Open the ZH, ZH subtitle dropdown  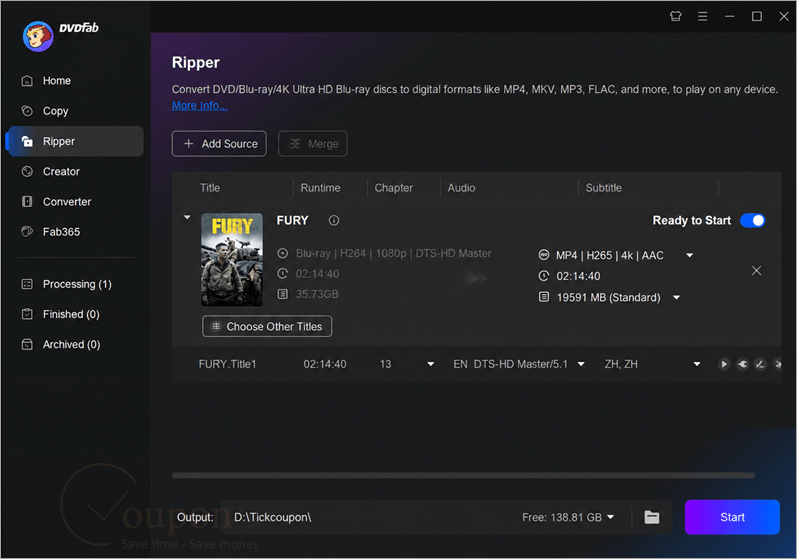tap(697, 364)
